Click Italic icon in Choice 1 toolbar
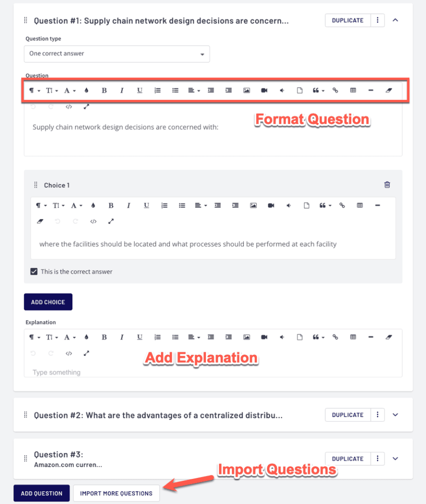Image resolution: width=426 pixels, height=504 pixels. pos(129,206)
